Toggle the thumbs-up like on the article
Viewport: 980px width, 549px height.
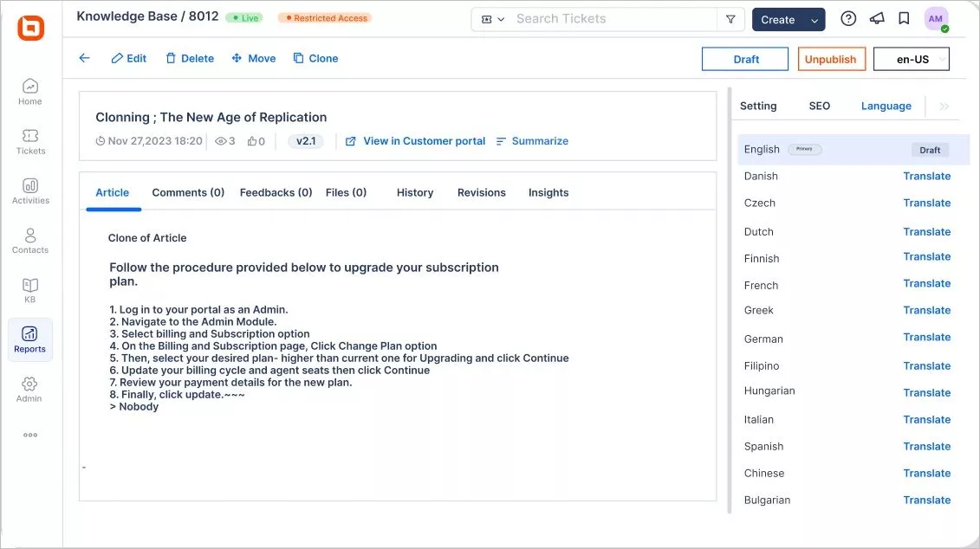(x=252, y=140)
